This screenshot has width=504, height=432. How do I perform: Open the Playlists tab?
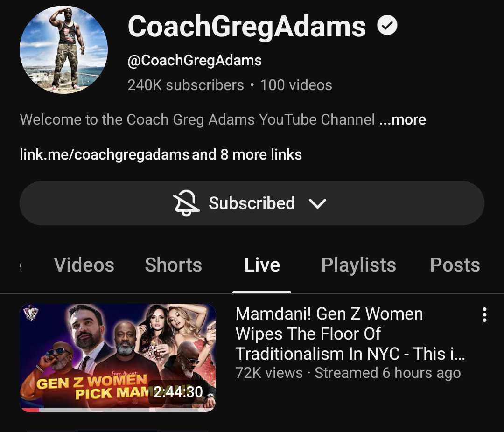click(x=359, y=265)
